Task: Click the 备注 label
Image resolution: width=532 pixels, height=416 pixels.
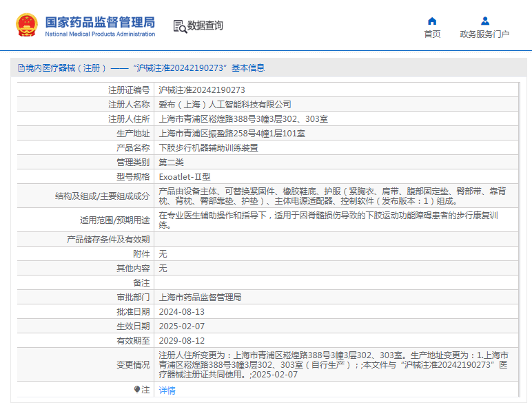Action: [x=141, y=283]
